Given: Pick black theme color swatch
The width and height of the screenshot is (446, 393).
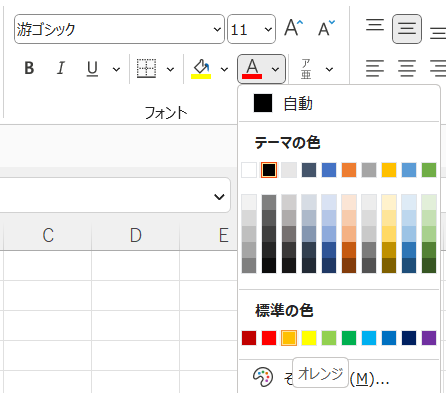Looking at the screenshot, I should point(269,170).
